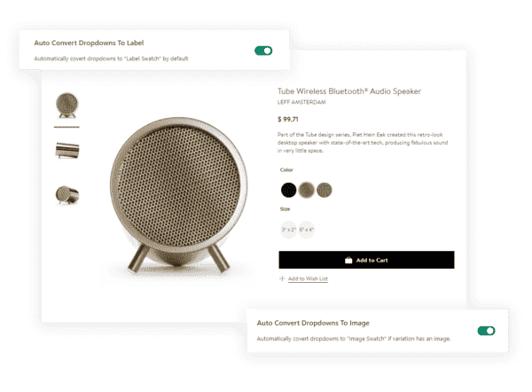
Task: Select the front-view speaker thumbnail
Action: [x=66, y=106]
